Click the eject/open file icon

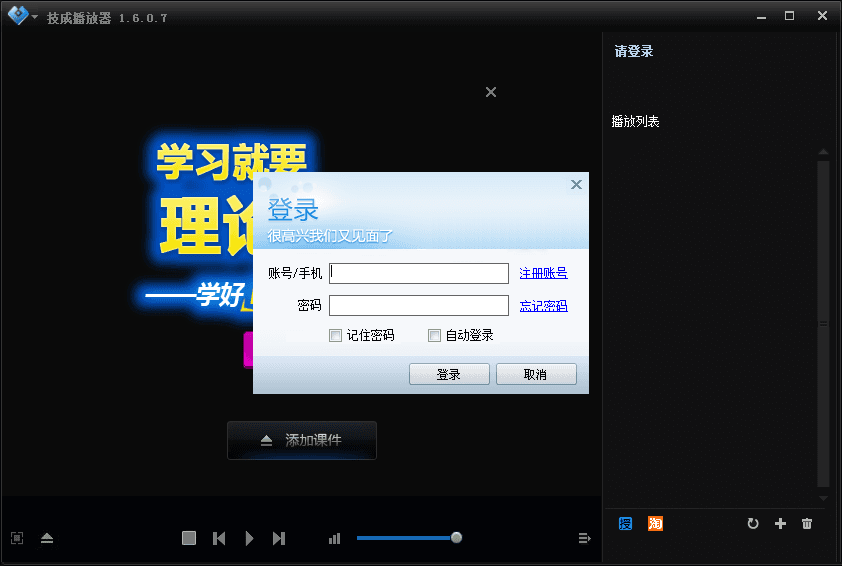pos(47,538)
